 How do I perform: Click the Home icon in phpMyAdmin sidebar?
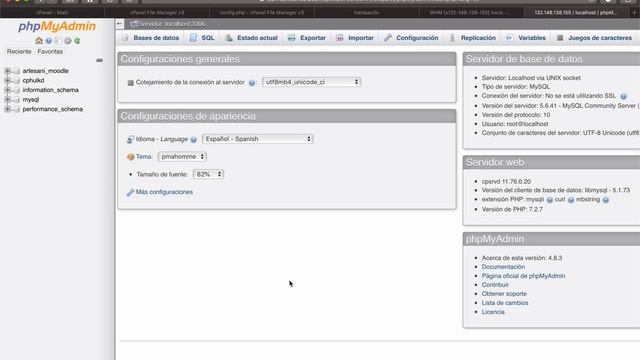pyautogui.click(x=39, y=40)
